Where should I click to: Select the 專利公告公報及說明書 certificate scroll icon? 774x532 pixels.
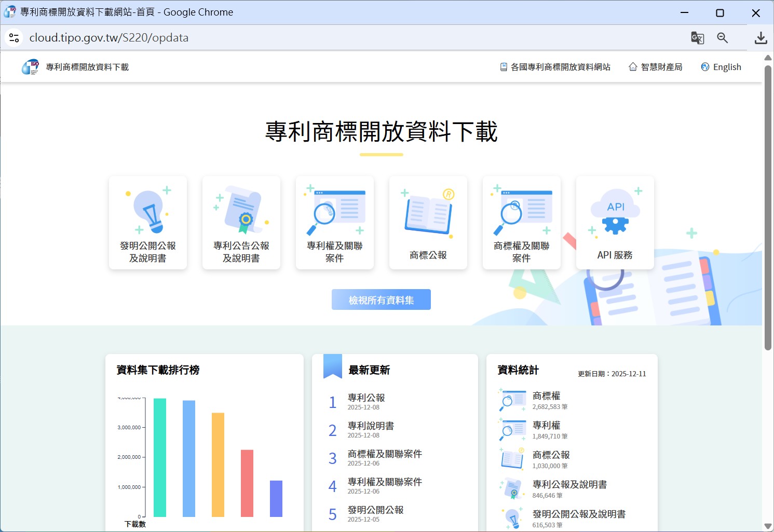(x=241, y=210)
